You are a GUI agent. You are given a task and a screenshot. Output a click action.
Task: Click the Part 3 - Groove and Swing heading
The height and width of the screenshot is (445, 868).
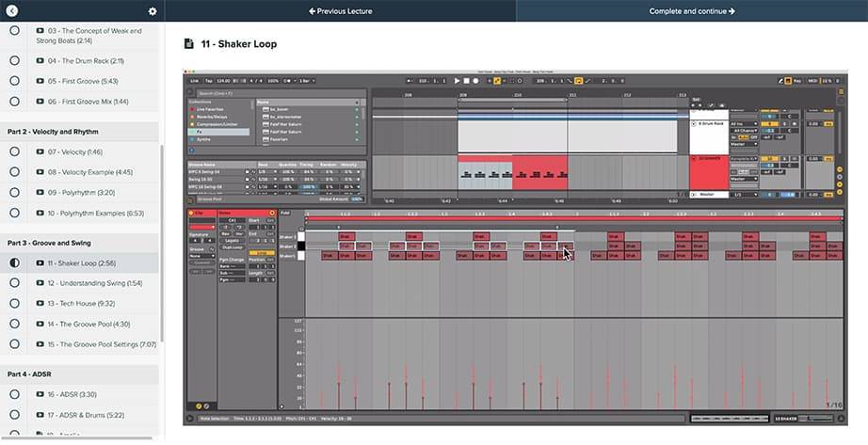49,243
